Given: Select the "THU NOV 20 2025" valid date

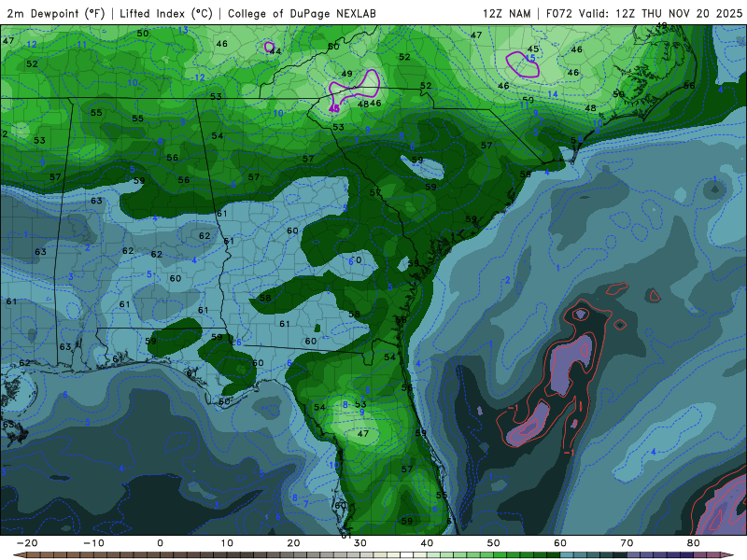Looking at the screenshot, I should click(x=692, y=13).
